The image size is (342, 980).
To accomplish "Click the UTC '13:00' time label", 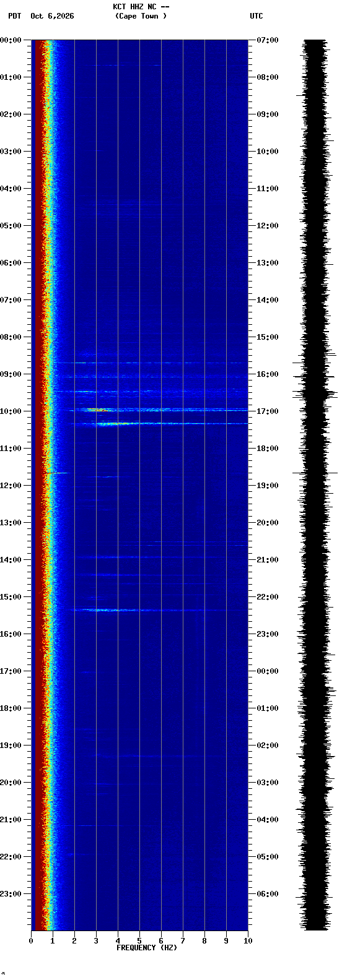I will pyautogui.click(x=268, y=263).
